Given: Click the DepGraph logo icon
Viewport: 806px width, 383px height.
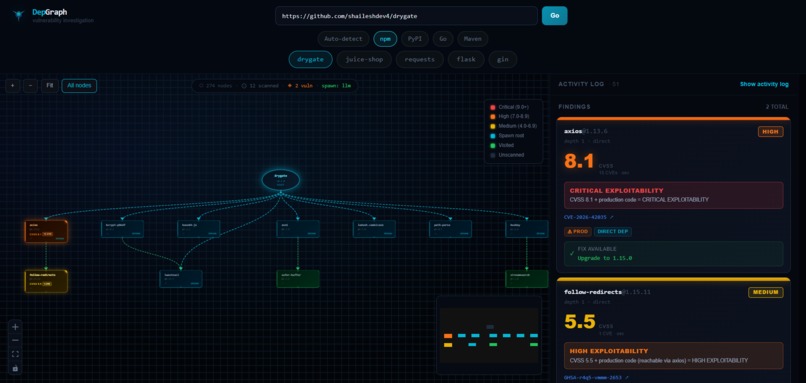Looking at the screenshot, I should click(19, 15).
